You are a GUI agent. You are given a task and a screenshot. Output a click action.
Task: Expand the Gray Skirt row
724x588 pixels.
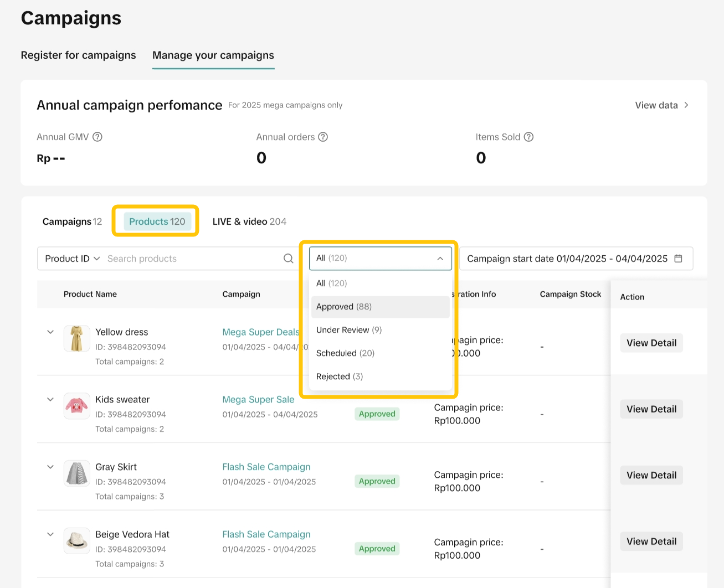[x=50, y=467]
